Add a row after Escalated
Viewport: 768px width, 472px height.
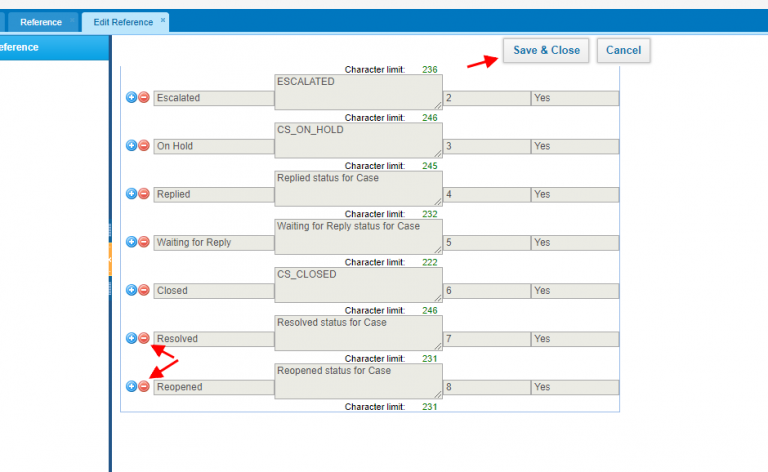pos(131,97)
